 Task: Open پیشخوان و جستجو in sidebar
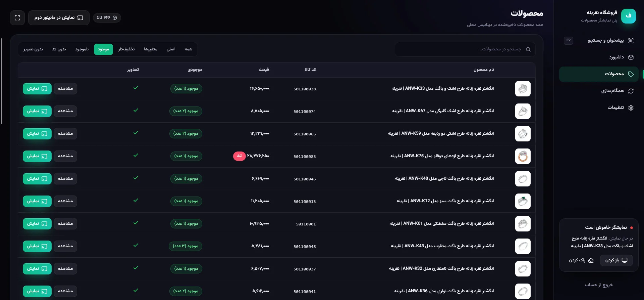[x=599, y=41]
